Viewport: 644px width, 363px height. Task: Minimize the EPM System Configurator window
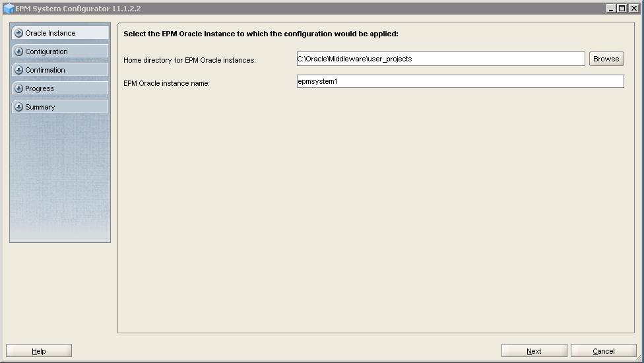[x=611, y=9]
